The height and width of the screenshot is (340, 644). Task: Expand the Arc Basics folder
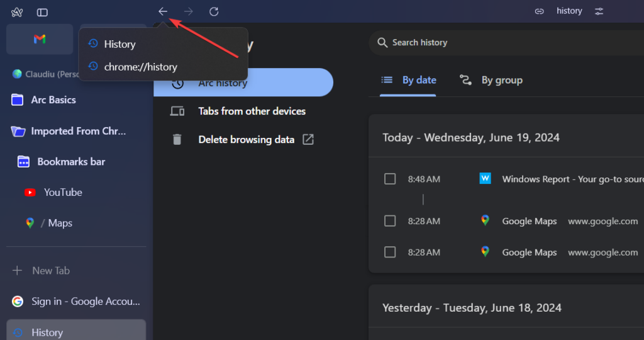click(x=18, y=100)
